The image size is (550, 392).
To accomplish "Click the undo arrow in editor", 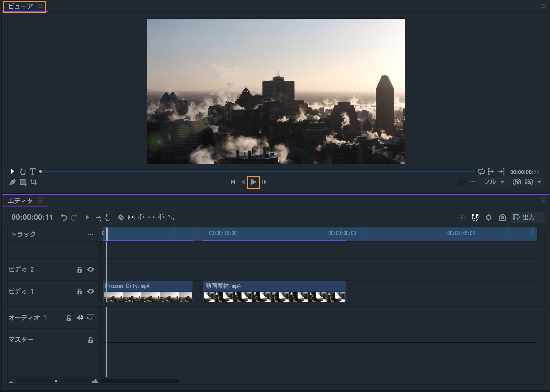I will click(x=64, y=217).
